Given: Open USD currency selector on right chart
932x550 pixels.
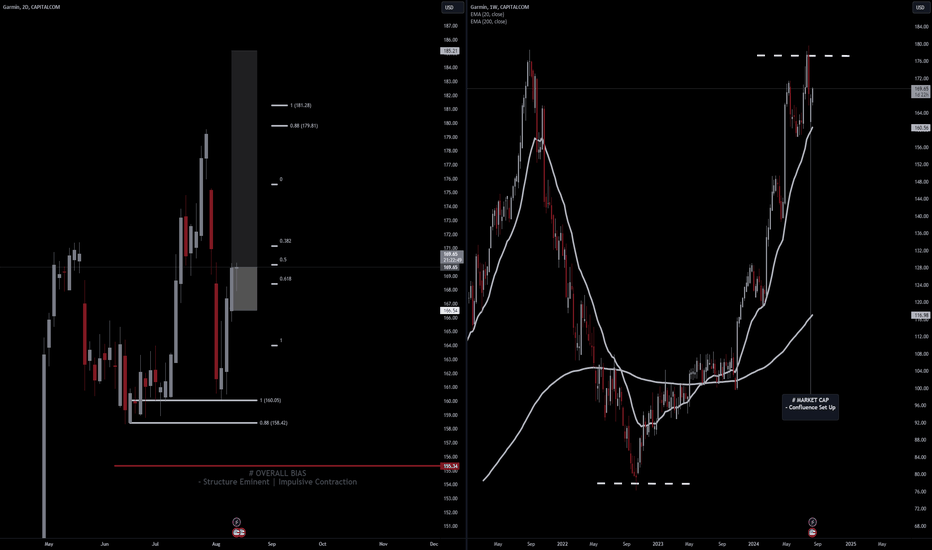Looking at the screenshot, I should click(x=920, y=7).
